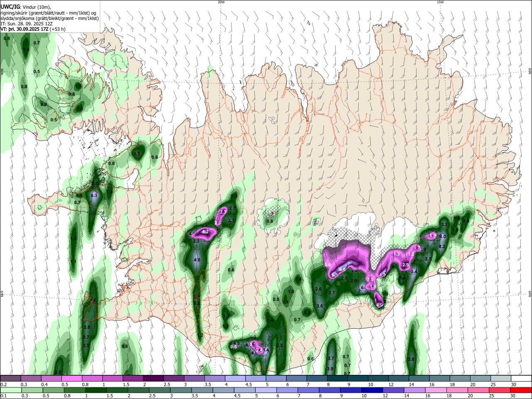The width and height of the screenshot is (532, 399).
Task: Click the 'rigning/skúrir' legend description line
Action: [49, 12]
